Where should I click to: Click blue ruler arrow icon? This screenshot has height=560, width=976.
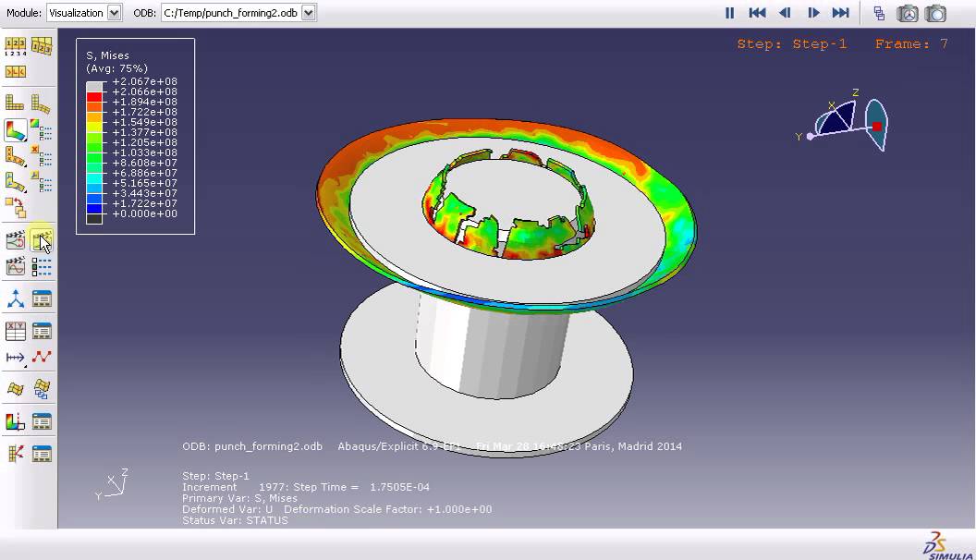point(15,357)
